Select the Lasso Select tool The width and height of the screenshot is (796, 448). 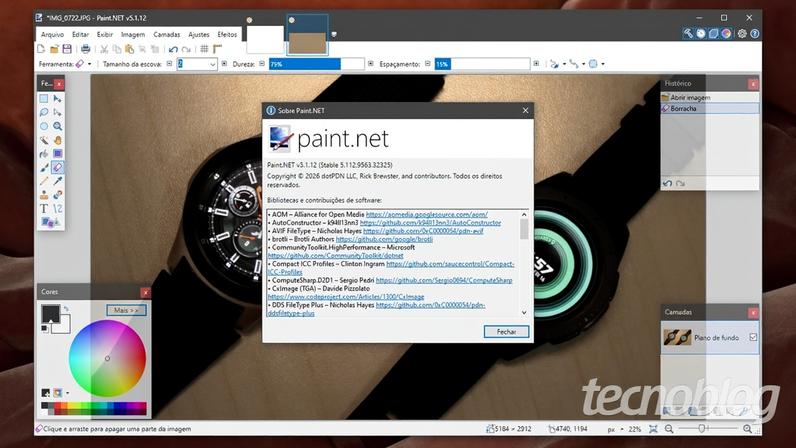(x=44, y=112)
